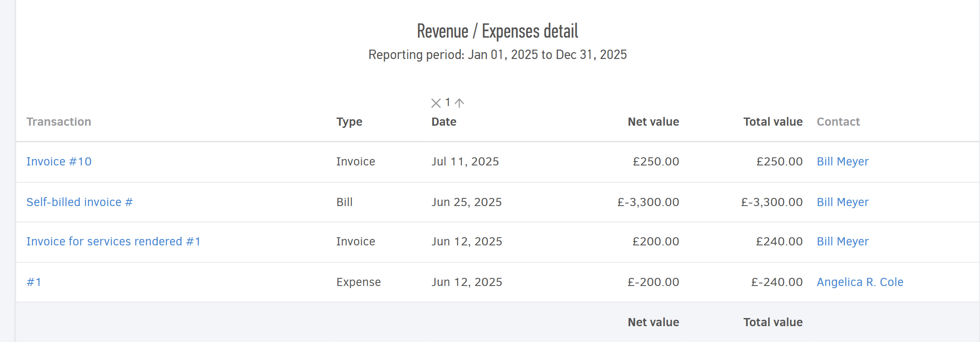Click the Revenue / Expenses detail title
Image resolution: width=980 pixels, height=342 pixels.
coord(497,31)
